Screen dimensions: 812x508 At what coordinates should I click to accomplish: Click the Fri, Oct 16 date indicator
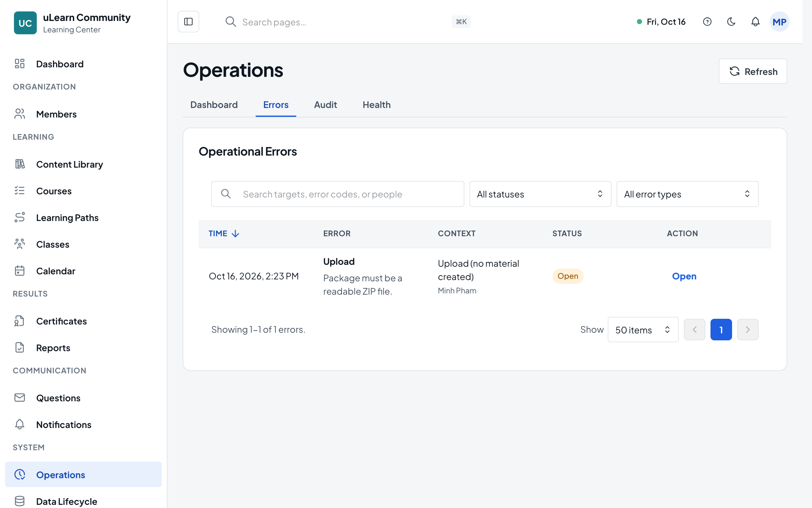point(661,22)
